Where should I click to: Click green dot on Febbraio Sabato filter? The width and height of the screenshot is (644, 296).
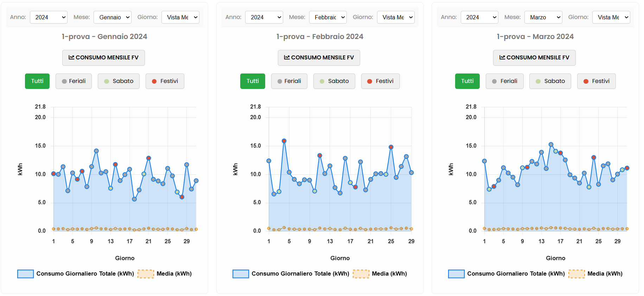pyautogui.click(x=322, y=81)
